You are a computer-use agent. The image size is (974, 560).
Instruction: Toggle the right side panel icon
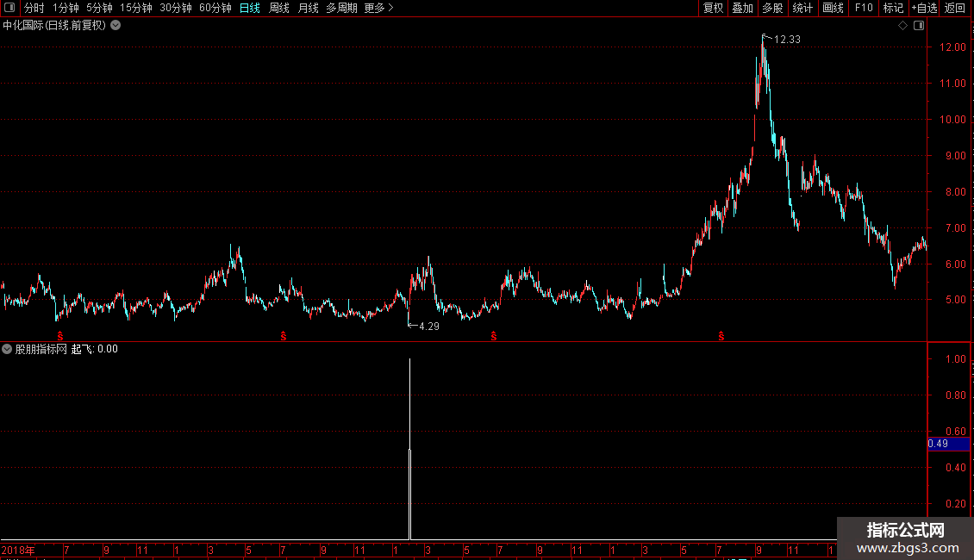pos(919,26)
